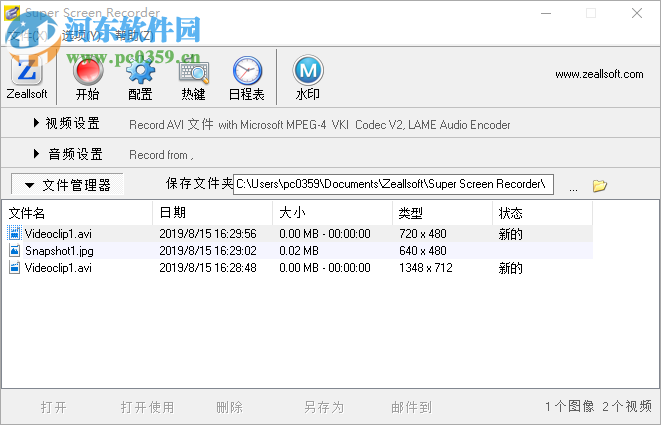Image resolution: width=661 pixels, height=425 pixels.
Task: Open the 热键 hotkey keyboard icon
Action: click(x=193, y=73)
